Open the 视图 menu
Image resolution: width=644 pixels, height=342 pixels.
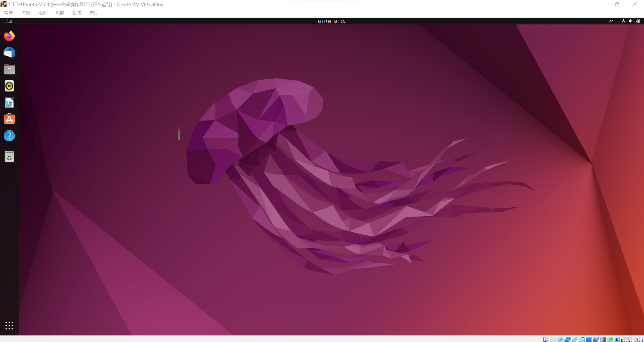(x=43, y=13)
